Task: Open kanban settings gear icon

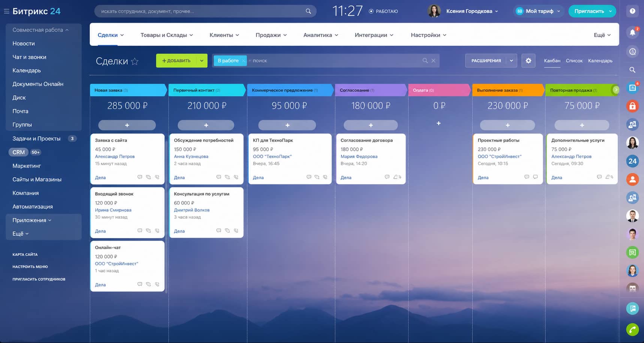Action: (x=528, y=60)
